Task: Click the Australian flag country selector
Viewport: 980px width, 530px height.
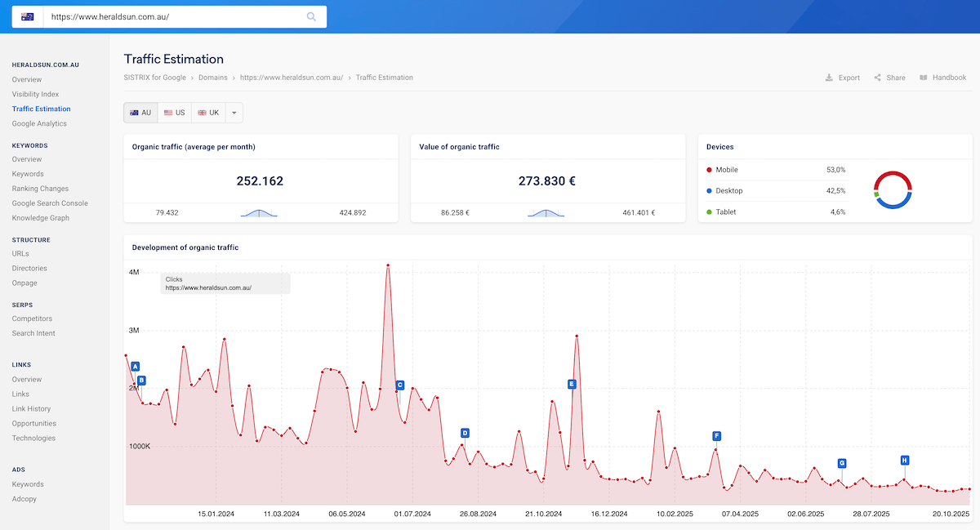Action: click(28, 16)
